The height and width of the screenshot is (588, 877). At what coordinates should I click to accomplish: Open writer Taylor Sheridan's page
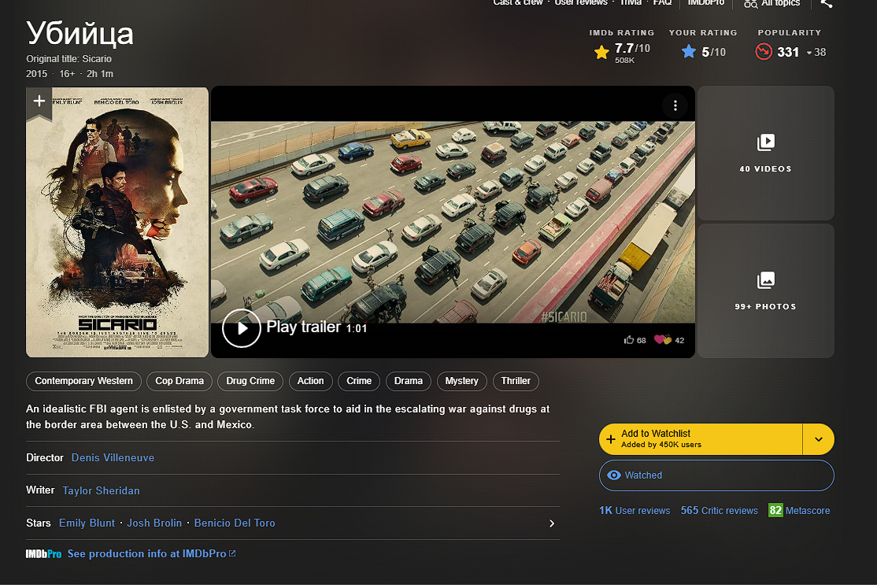tap(102, 490)
